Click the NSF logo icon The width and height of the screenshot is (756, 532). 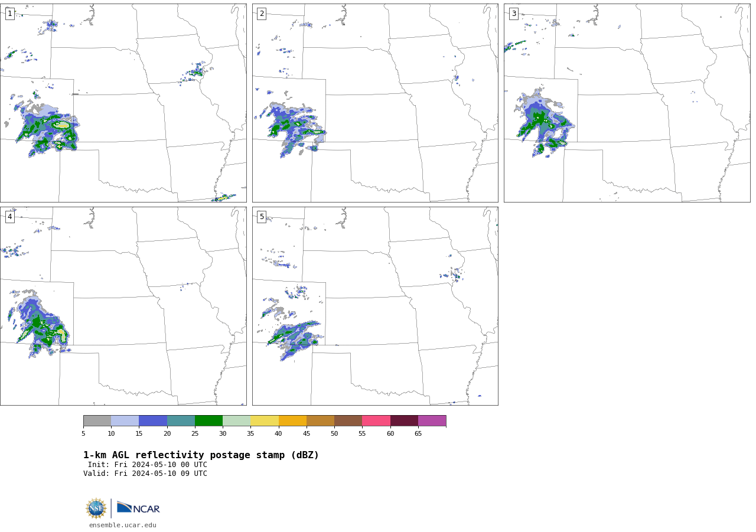click(96, 508)
